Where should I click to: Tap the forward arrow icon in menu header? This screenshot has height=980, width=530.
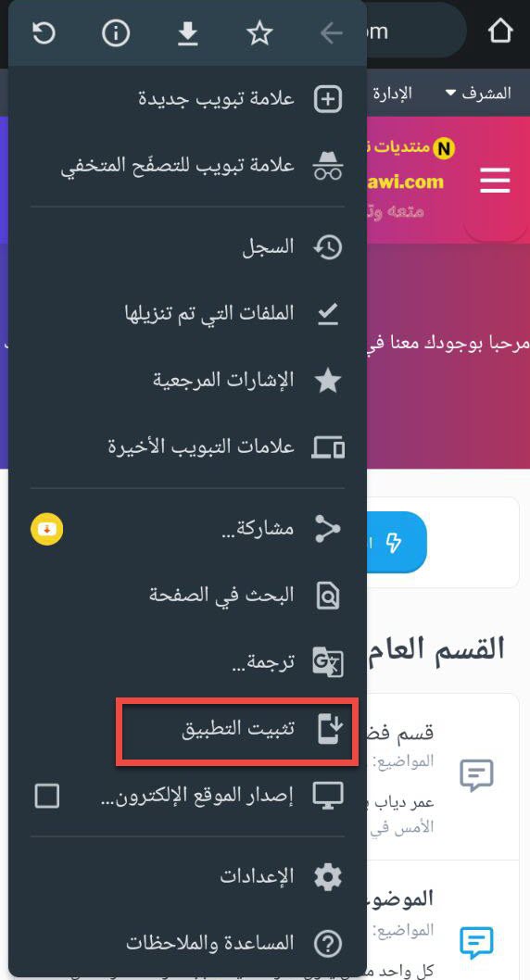click(332, 33)
